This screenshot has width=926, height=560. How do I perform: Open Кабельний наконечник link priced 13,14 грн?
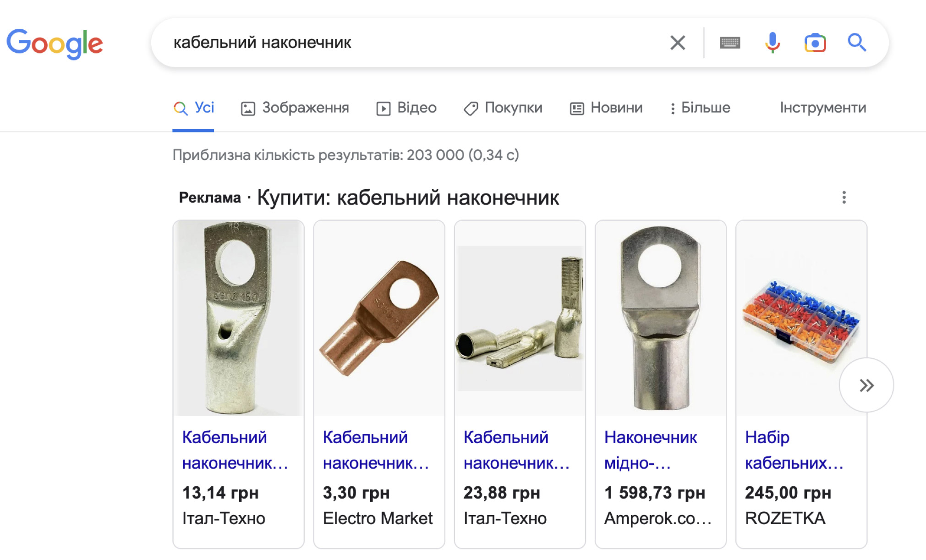(x=235, y=450)
